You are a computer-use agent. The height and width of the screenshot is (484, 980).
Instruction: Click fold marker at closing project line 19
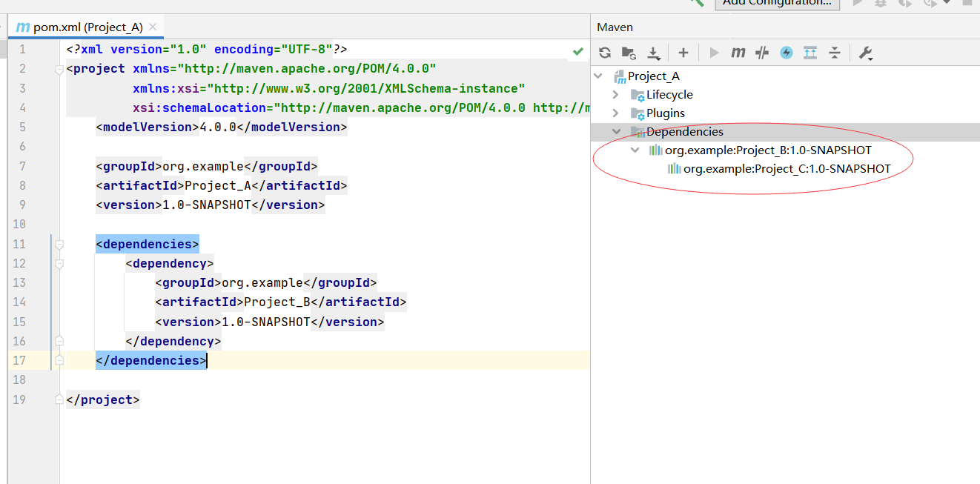click(x=59, y=400)
